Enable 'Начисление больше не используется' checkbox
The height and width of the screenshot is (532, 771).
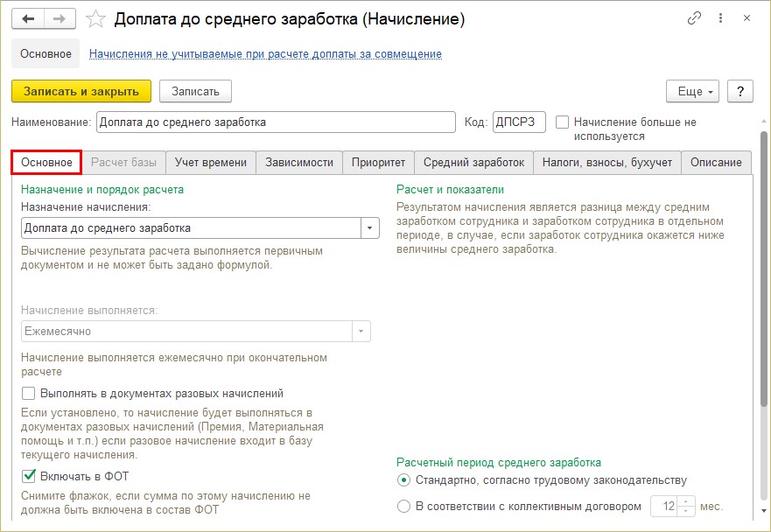coord(562,122)
